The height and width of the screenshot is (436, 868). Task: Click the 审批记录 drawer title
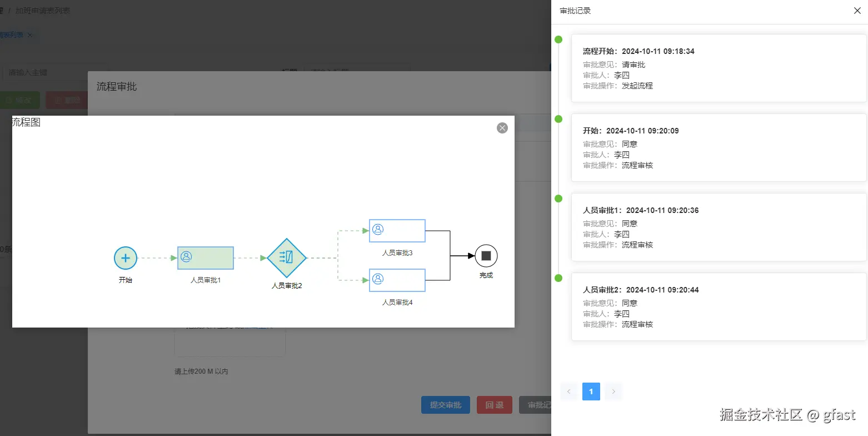pos(575,11)
